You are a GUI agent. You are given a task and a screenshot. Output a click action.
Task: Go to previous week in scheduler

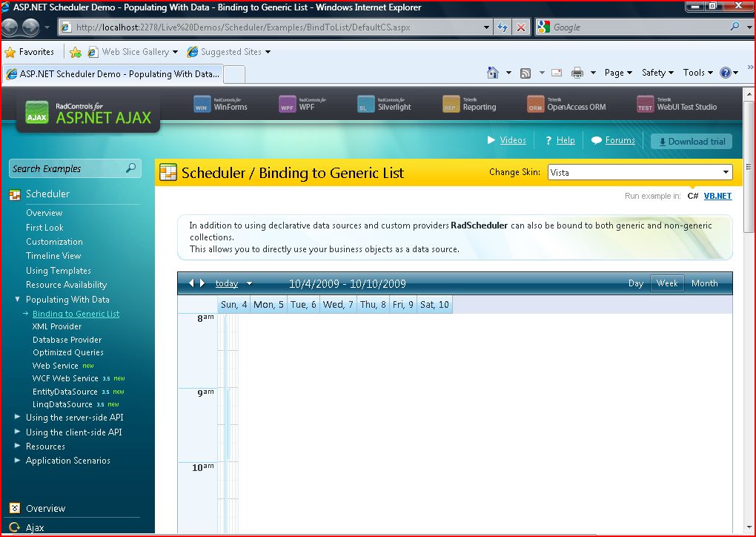pos(191,283)
